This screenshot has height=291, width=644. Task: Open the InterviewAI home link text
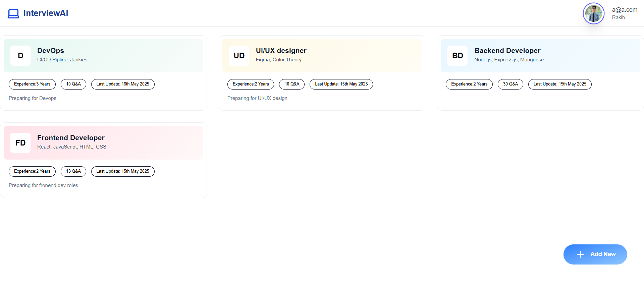[46, 13]
